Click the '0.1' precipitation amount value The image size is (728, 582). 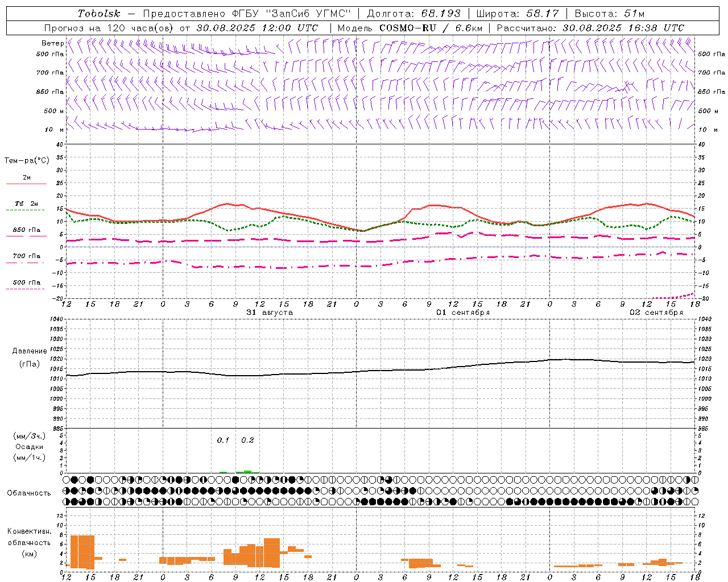click(x=223, y=440)
